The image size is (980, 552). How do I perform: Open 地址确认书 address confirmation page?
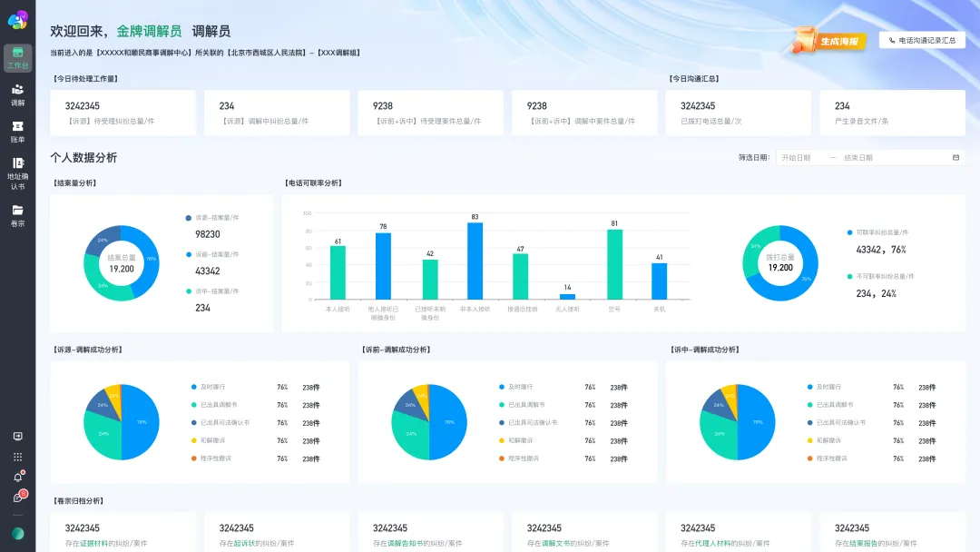[17, 172]
